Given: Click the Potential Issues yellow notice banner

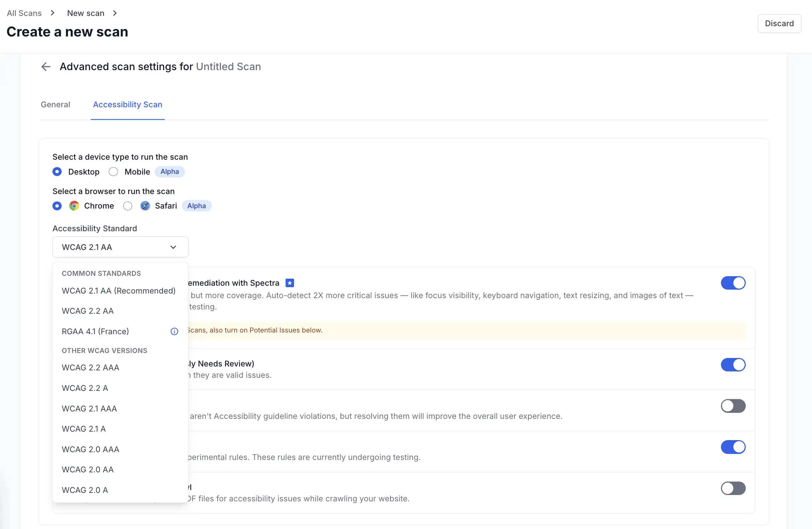Looking at the screenshot, I should [467, 330].
